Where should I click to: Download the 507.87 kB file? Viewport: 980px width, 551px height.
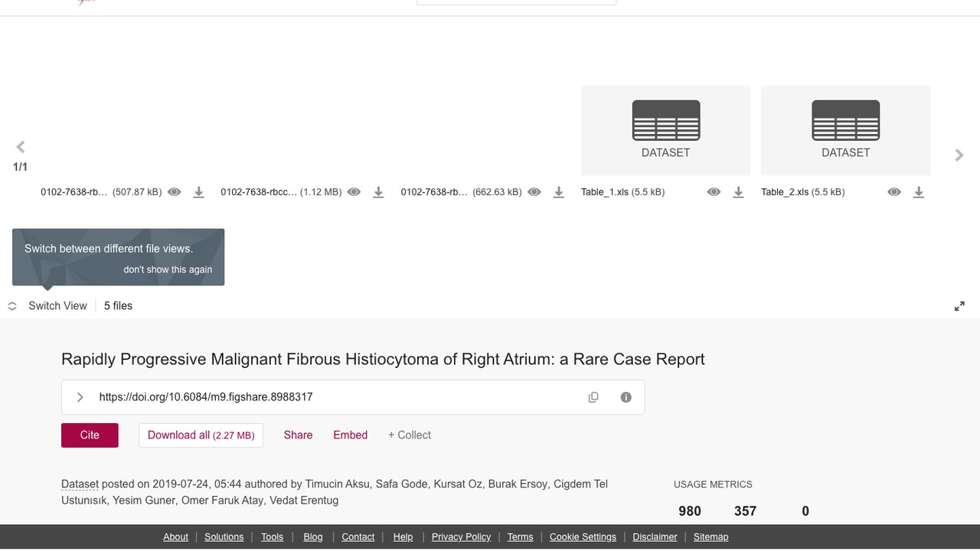(x=198, y=192)
